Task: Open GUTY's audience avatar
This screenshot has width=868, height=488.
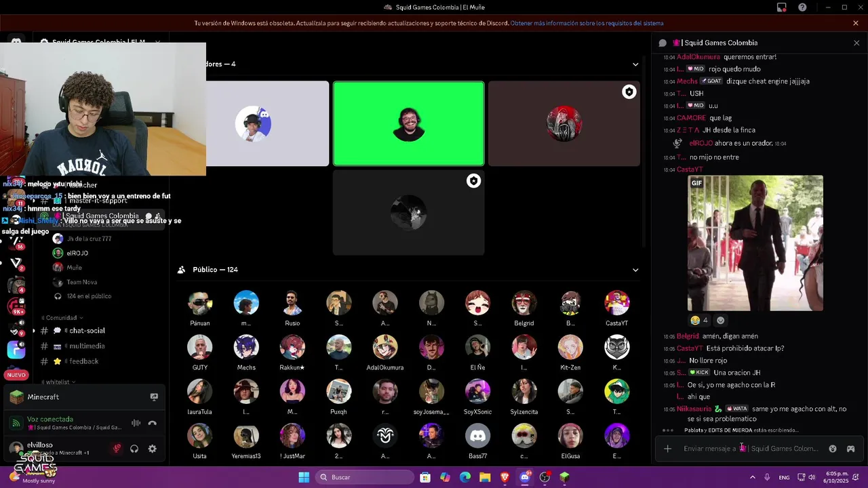Action: (x=200, y=347)
